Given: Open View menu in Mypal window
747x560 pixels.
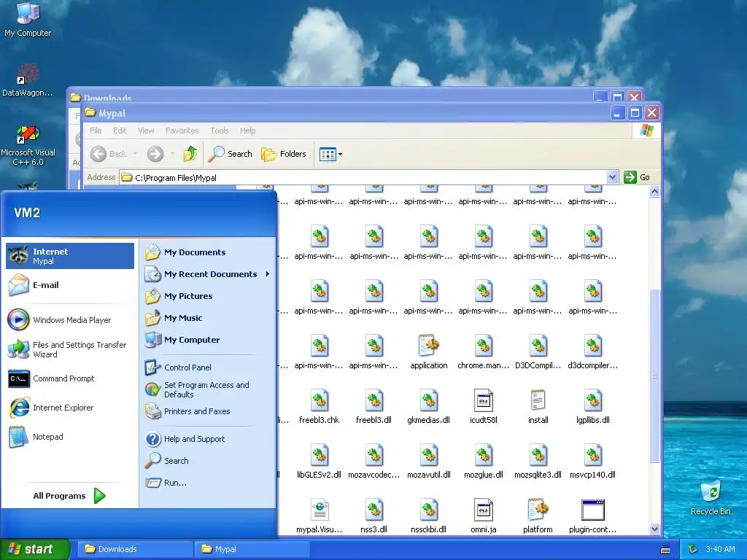Looking at the screenshot, I should [x=146, y=131].
